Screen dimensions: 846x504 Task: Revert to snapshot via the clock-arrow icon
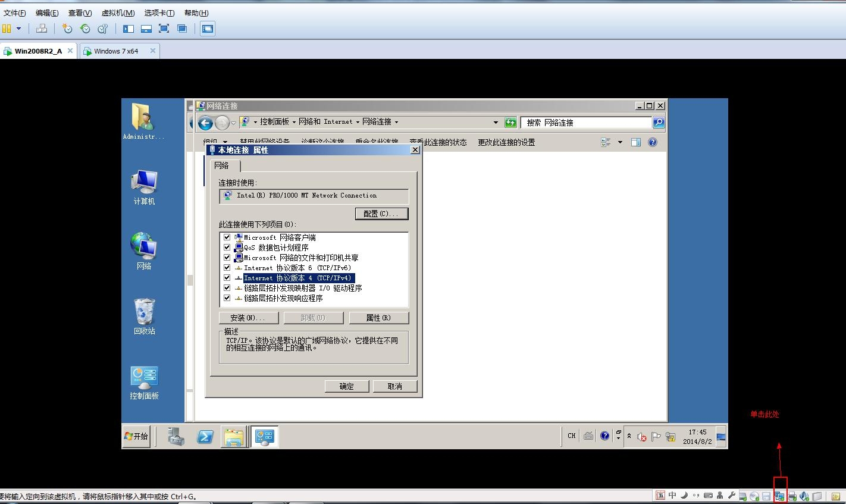(x=85, y=29)
